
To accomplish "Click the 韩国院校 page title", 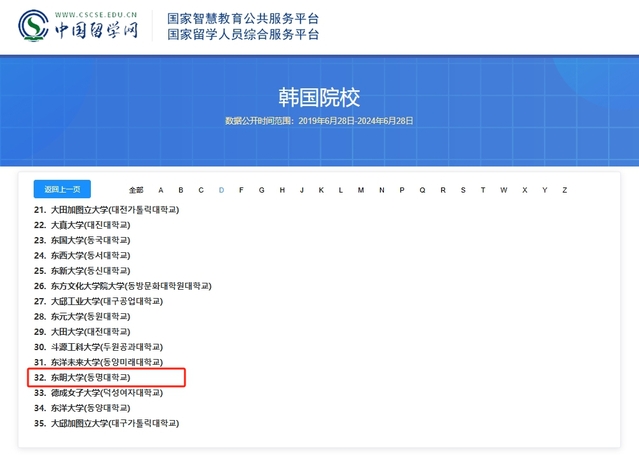I will coord(319,98).
